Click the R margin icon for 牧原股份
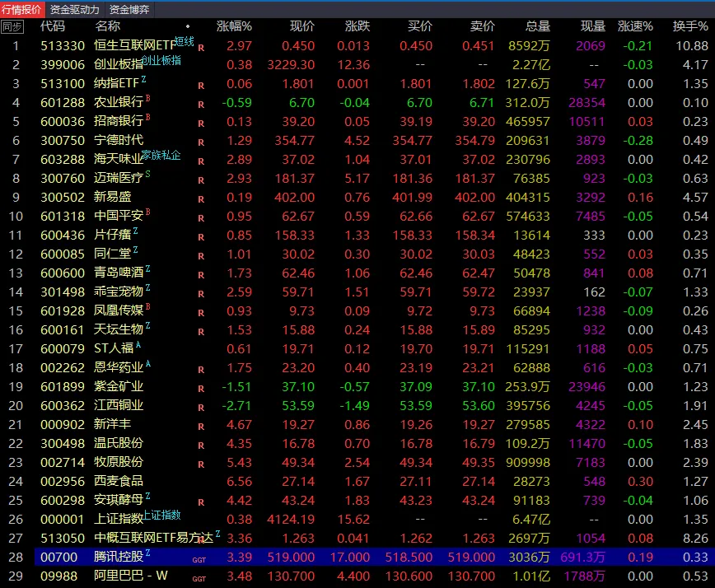This screenshot has width=715, height=588. tap(201, 464)
